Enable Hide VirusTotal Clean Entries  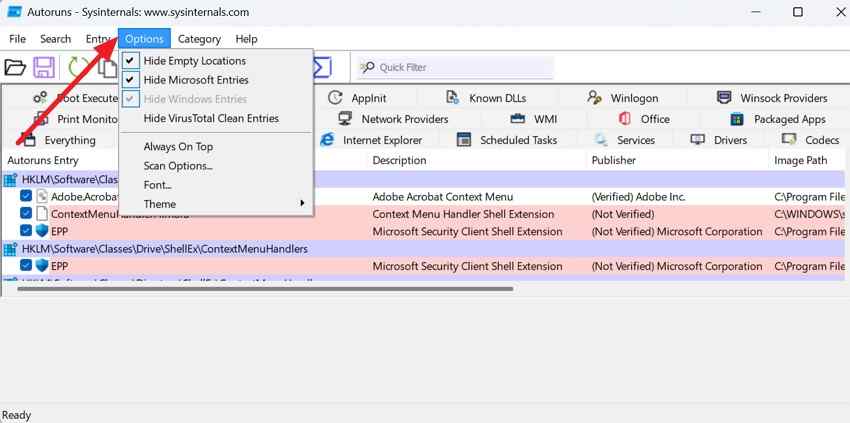click(216, 118)
